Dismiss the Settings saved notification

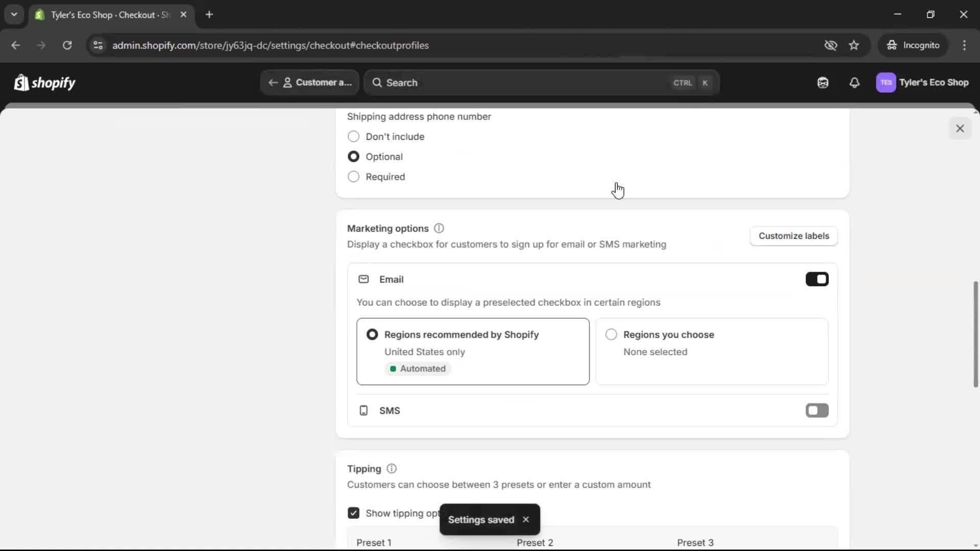[526, 519]
